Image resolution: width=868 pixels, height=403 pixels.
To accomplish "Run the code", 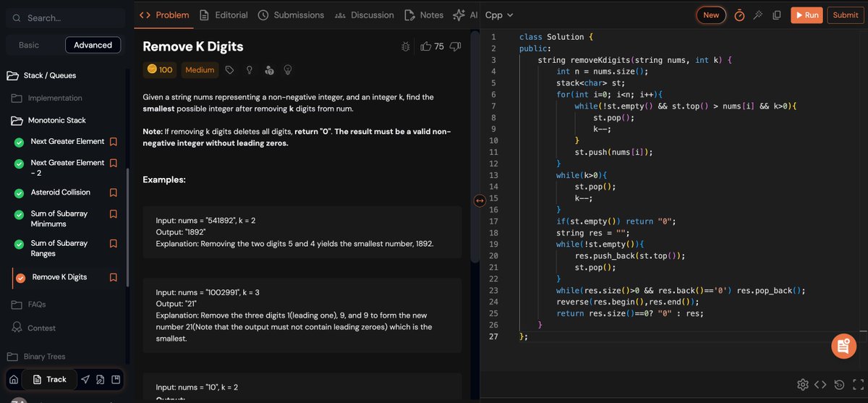I will click(807, 14).
